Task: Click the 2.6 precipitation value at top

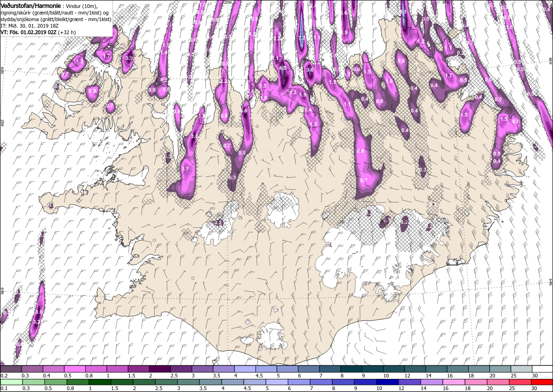Action: tap(344, 13)
